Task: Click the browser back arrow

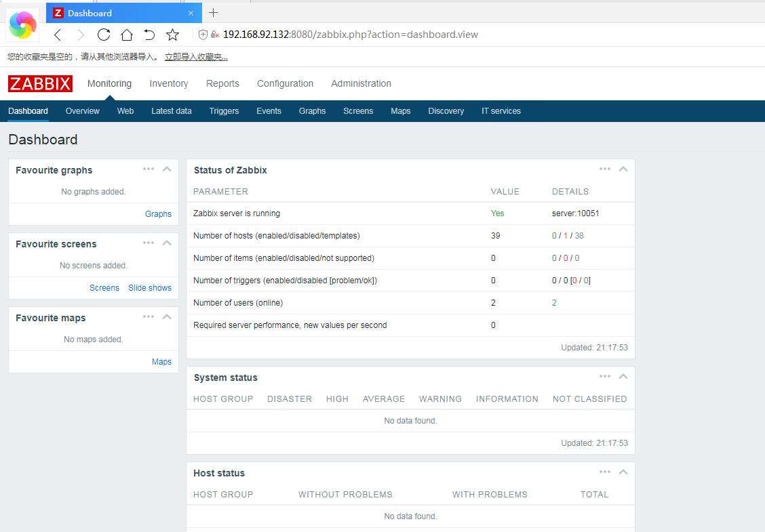Action: coord(58,35)
